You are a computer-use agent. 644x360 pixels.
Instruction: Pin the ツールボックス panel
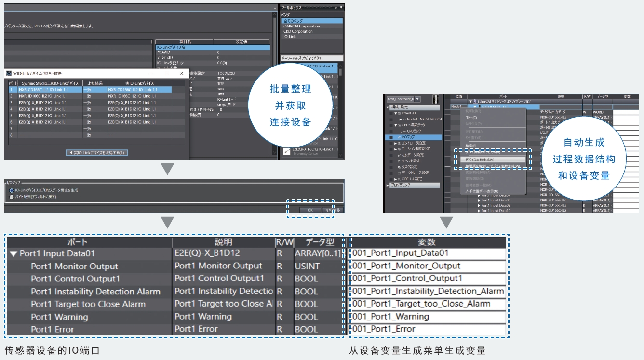[x=341, y=8]
